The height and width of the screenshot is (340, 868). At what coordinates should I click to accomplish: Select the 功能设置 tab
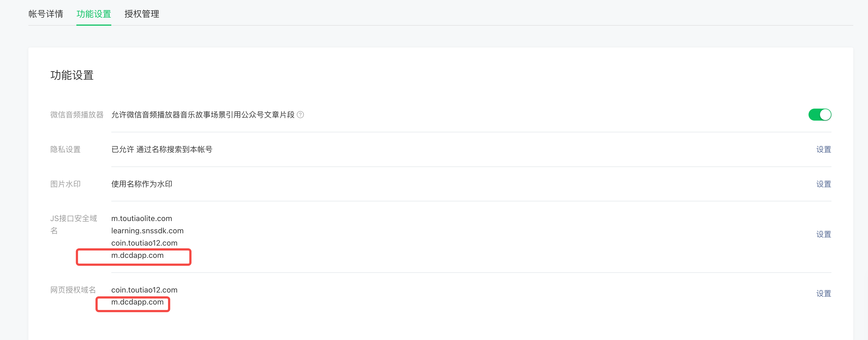pyautogui.click(x=94, y=14)
